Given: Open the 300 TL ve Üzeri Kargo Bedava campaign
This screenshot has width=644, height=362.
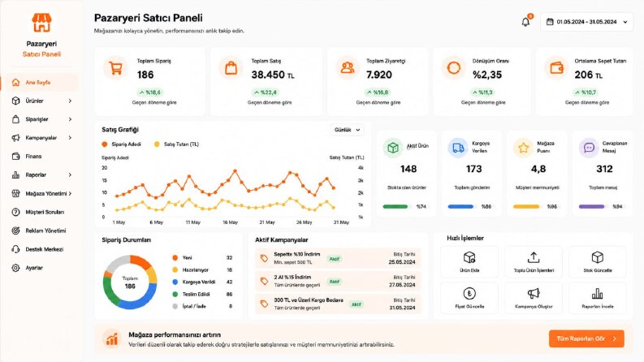Looking at the screenshot, I should point(338,304).
